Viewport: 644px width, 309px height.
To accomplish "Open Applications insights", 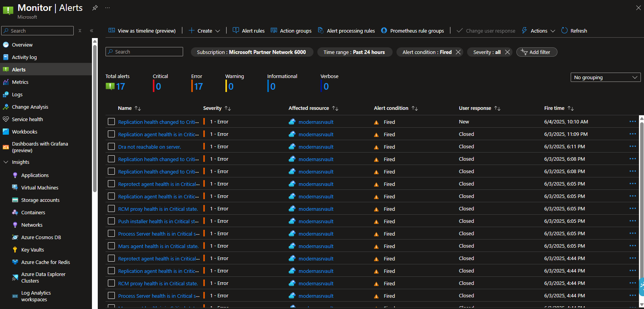I will [35, 175].
